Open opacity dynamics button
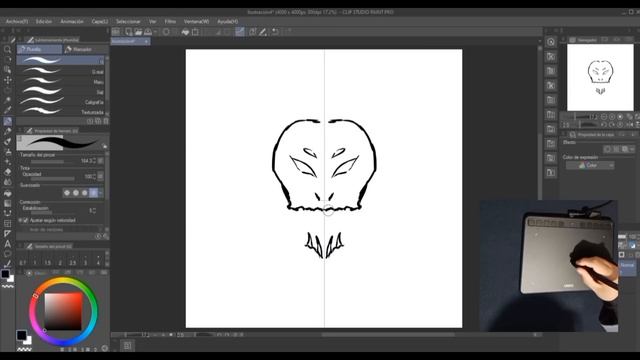640x360 pixels. (x=100, y=176)
